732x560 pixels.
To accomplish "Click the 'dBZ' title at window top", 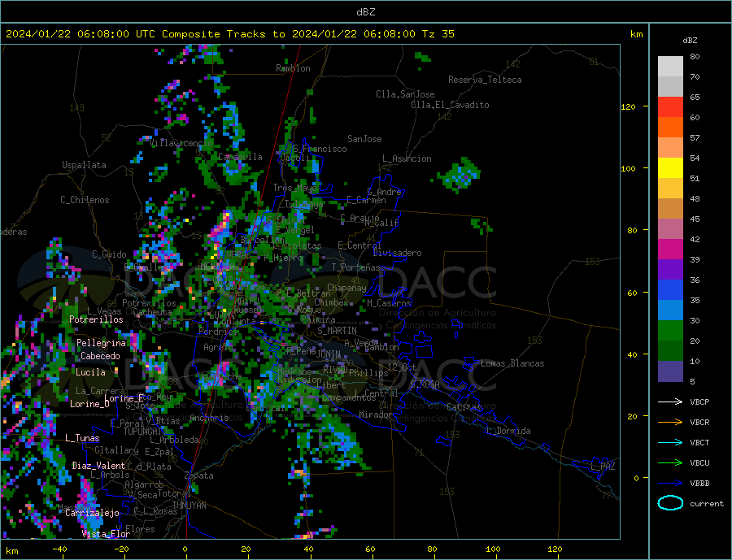I will pyautogui.click(x=365, y=12).
